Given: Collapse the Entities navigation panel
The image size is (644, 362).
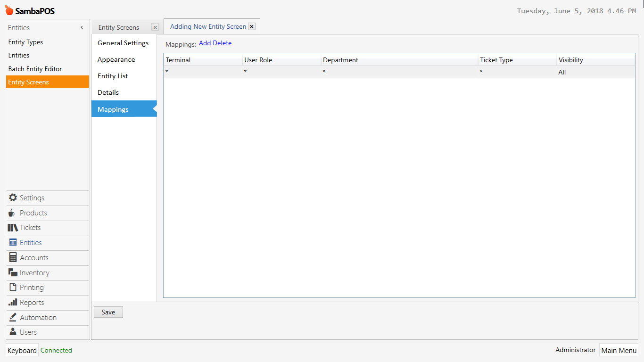Looking at the screenshot, I should (x=82, y=27).
